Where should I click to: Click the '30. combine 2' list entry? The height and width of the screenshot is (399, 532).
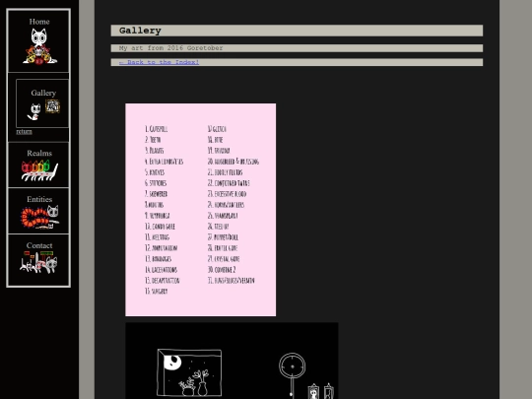222,270
